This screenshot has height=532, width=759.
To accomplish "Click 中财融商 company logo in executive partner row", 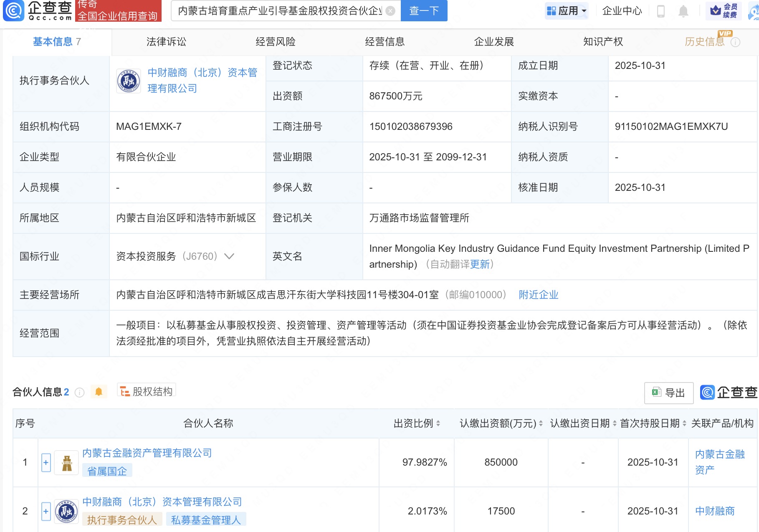I will (x=129, y=81).
